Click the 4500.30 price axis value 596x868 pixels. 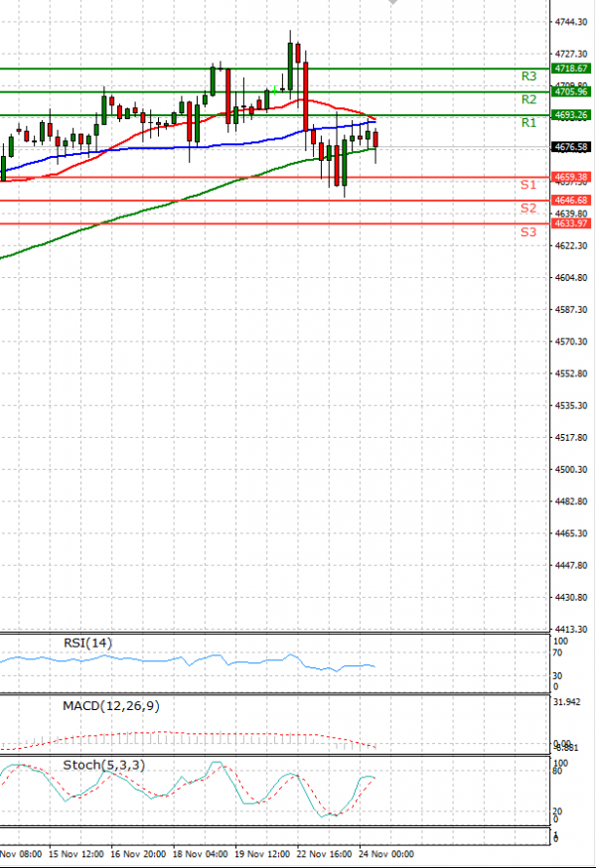pos(571,470)
